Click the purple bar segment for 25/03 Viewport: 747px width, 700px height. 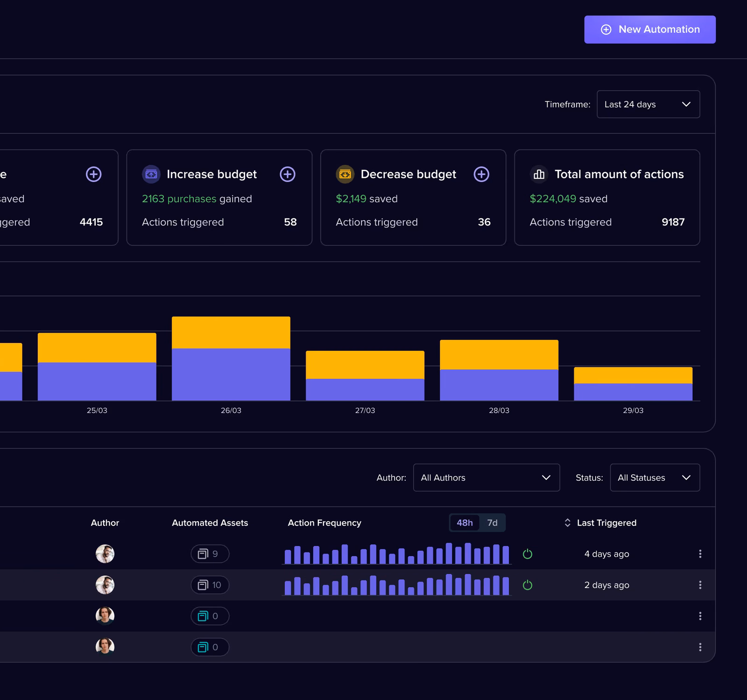point(97,381)
